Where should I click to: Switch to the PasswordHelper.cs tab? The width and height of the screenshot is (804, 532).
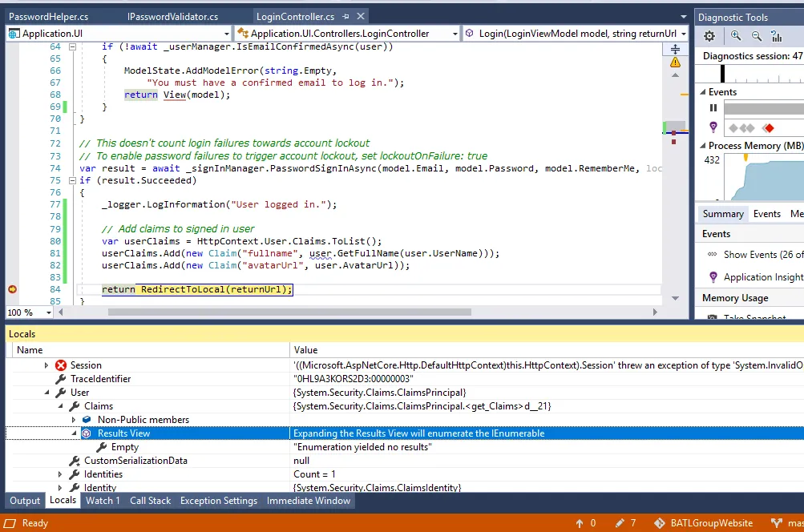pos(49,16)
